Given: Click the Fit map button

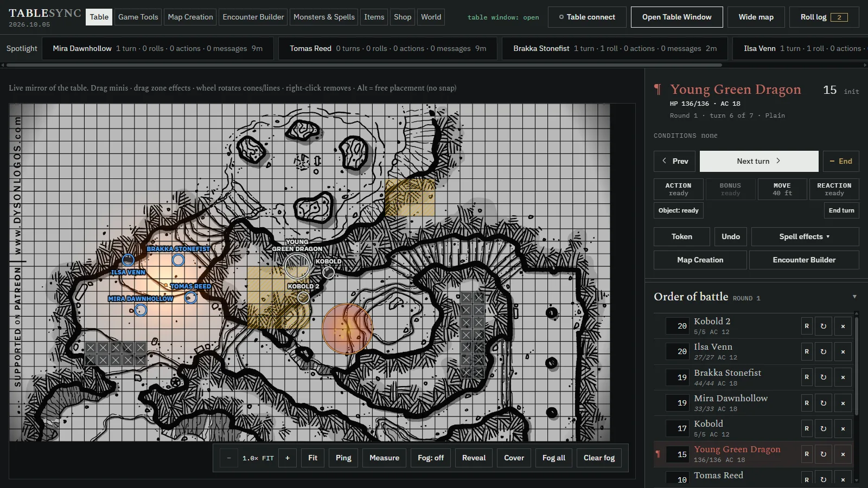Looking at the screenshot, I should tap(312, 458).
